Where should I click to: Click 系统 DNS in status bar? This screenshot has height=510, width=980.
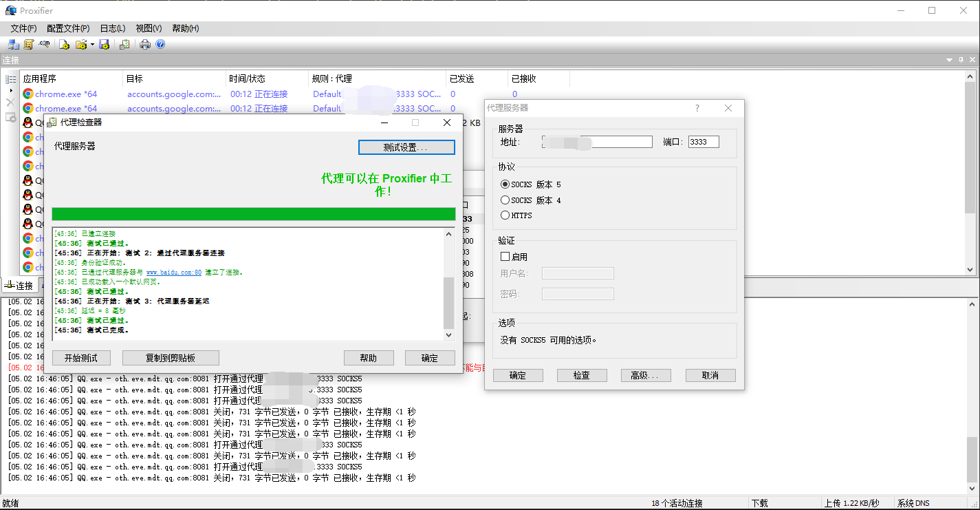click(x=914, y=504)
